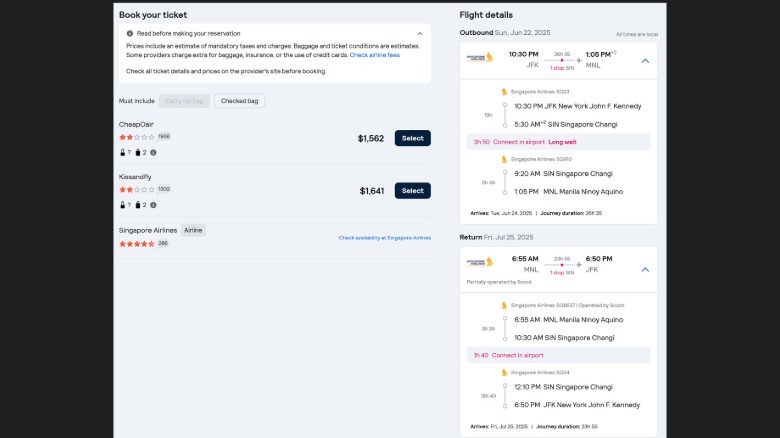Click airline icon beside flight SQ910
This screenshot has height=438, width=780.
click(x=504, y=159)
